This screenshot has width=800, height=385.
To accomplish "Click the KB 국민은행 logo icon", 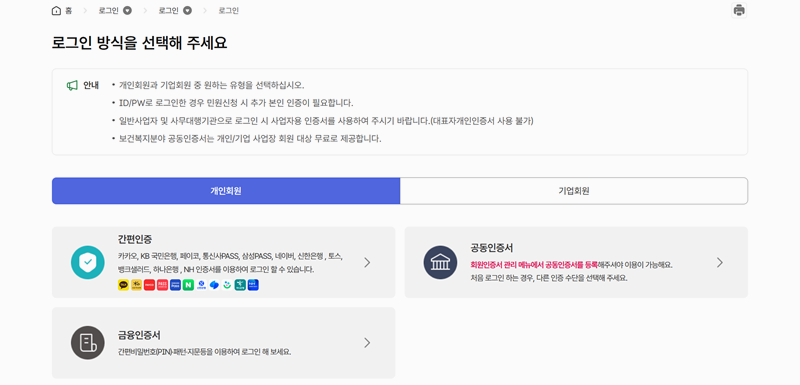I will (x=136, y=286).
